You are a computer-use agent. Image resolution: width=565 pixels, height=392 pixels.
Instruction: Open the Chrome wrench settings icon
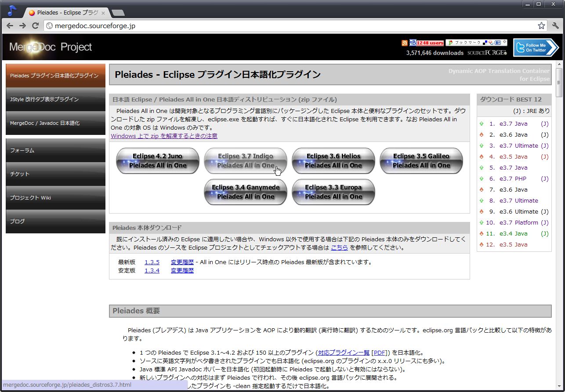point(555,25)
